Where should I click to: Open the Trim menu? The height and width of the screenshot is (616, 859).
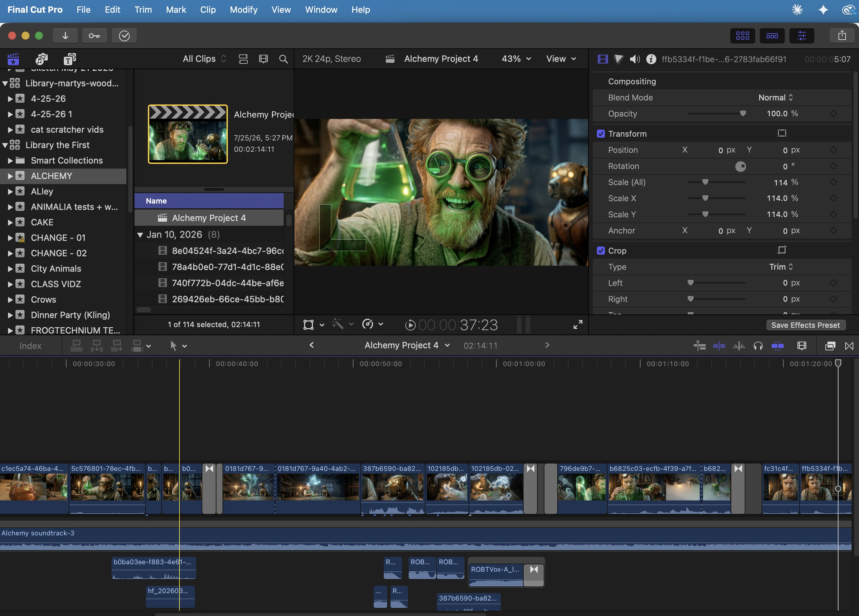(143, 10)
